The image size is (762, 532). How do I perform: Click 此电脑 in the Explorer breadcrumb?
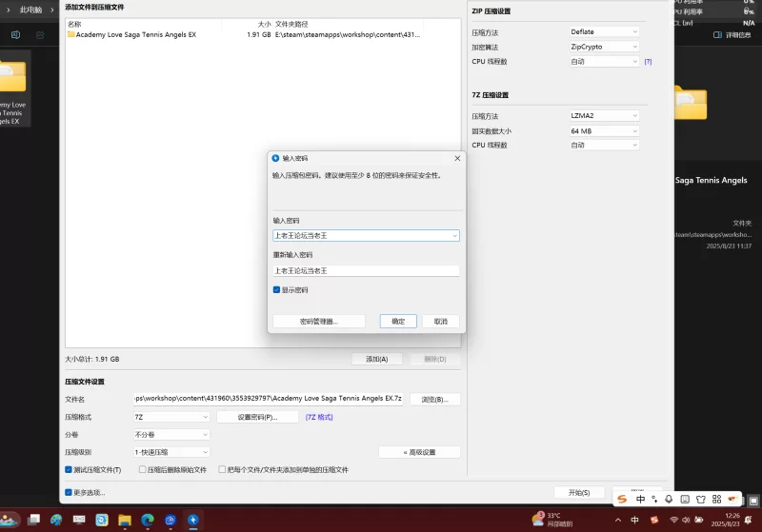[x=30, y=10]
